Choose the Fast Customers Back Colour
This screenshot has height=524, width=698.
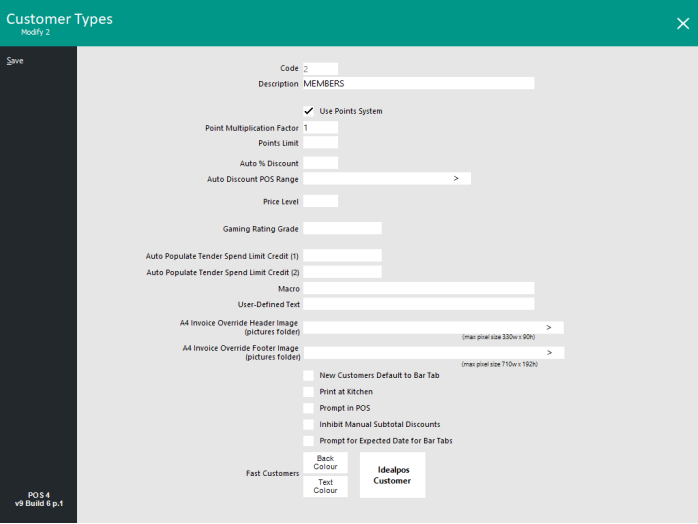coord(325,463)
